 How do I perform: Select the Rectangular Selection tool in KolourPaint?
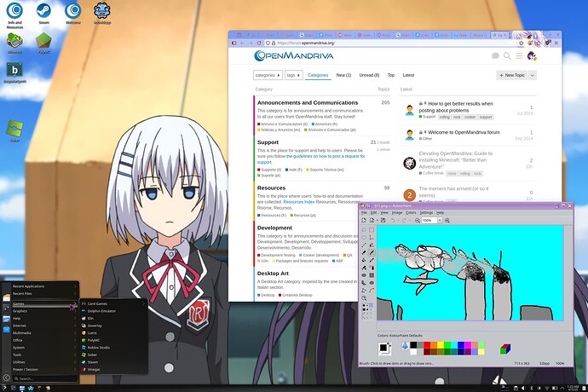372,230
